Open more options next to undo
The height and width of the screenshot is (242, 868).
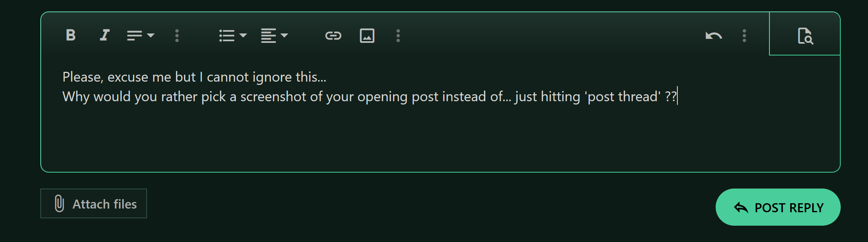click(x=744, y=36)
